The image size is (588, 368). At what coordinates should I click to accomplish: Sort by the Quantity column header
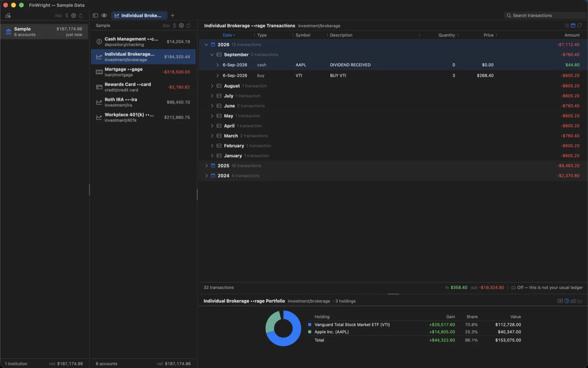(x=447, y=35)
